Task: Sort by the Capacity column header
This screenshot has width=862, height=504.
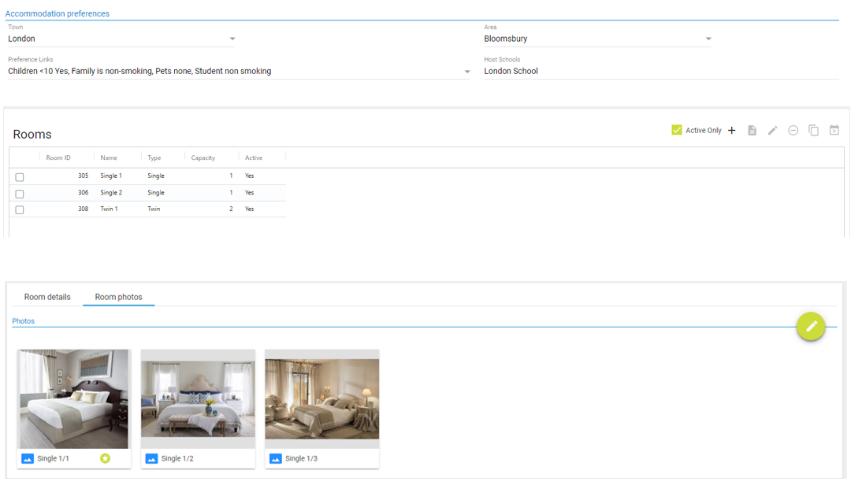Action: (x=202, y=157)
